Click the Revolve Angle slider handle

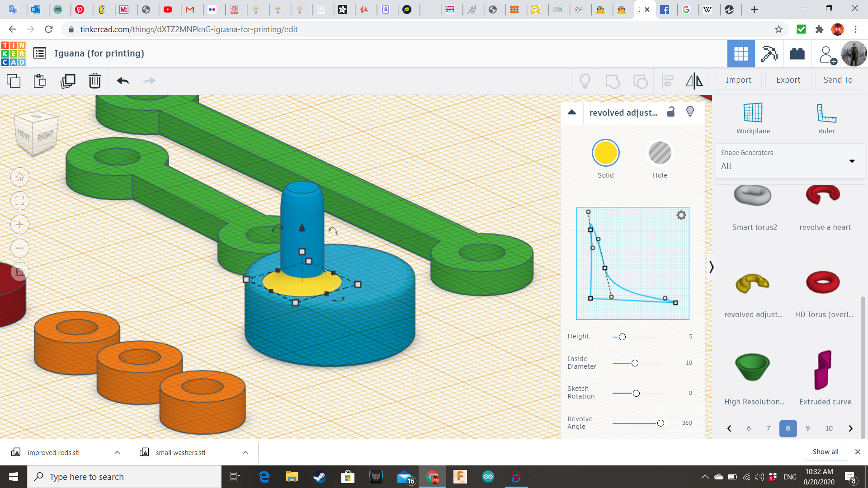(x=660, y=423)
